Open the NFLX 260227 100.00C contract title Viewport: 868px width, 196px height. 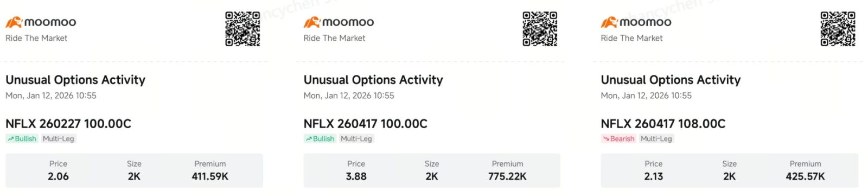68,124
